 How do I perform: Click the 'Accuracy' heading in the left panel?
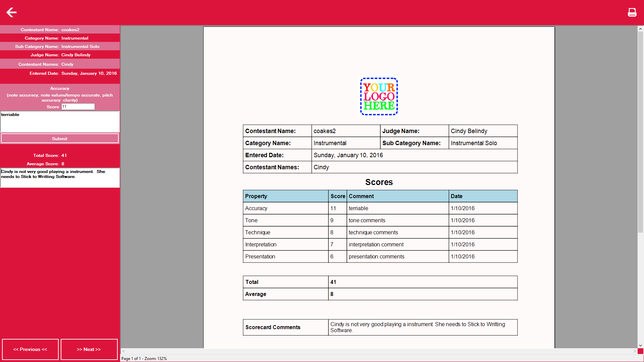(x=60, y=88)
